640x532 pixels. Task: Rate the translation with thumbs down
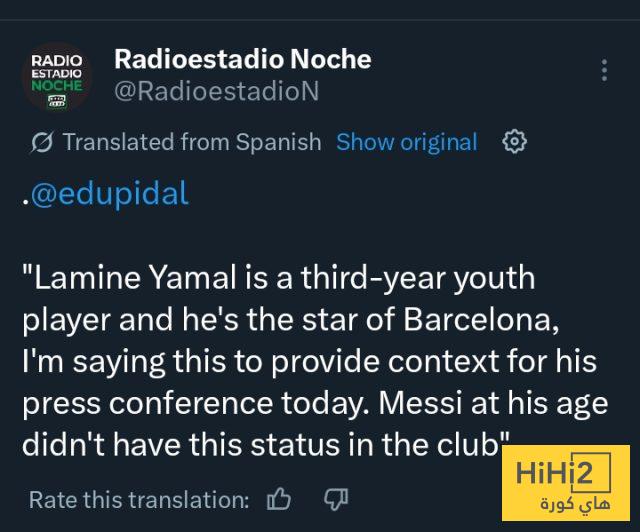pos(335,499)
